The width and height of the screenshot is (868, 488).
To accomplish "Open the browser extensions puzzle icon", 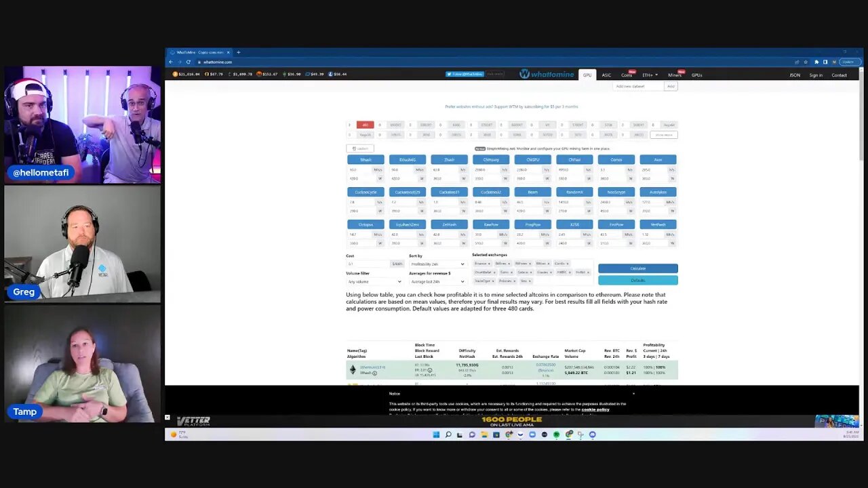I will pos(816,62).
